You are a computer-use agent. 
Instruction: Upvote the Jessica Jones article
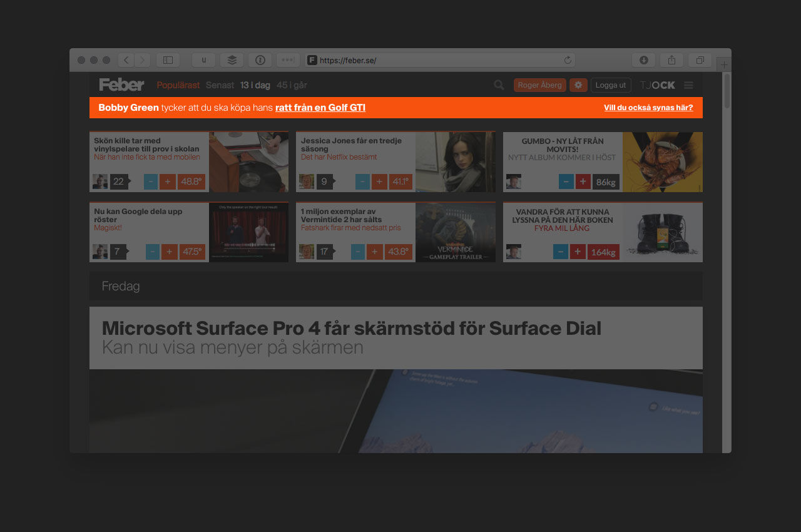point(379,182)
